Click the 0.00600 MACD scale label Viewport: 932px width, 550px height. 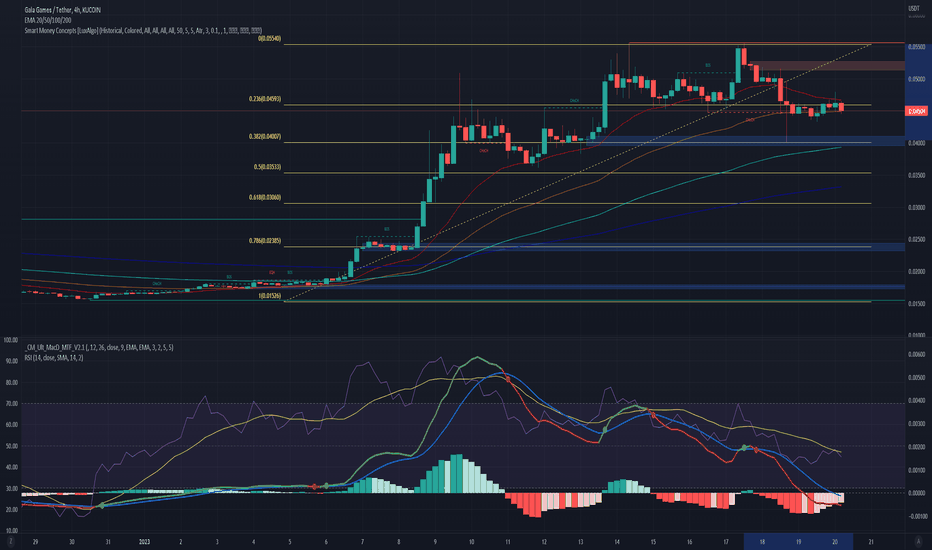pos(917,354)
